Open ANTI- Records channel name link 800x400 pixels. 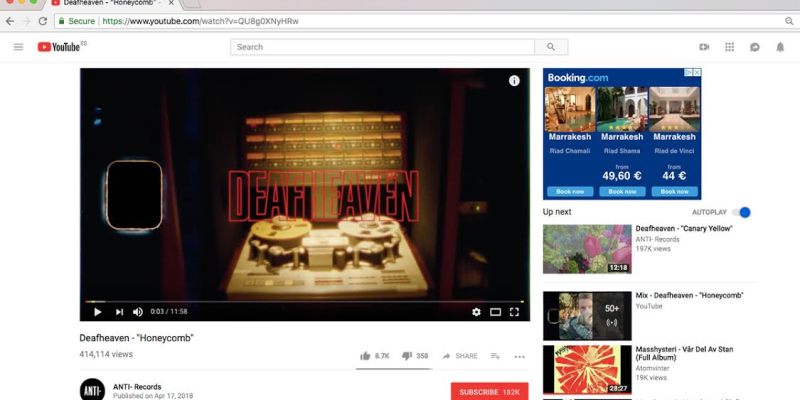point(137,387)
